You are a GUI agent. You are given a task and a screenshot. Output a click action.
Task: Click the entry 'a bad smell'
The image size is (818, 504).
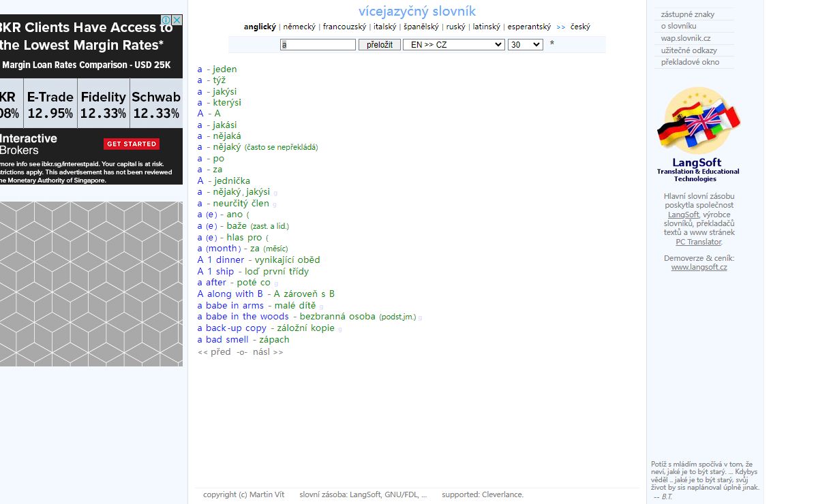click(x=223, y=340)
